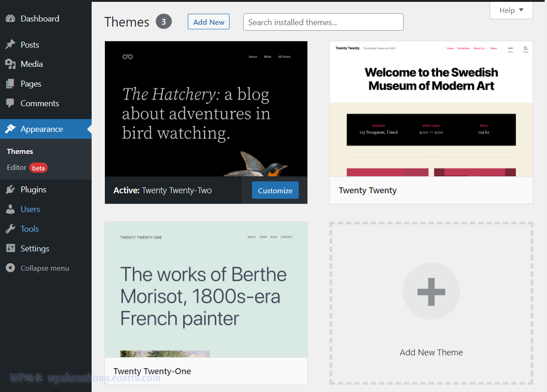This screenshot has width=547, height=392.
Task: Click the Add New Theme label
Action: pyautogui.click(x=431, y=352)
